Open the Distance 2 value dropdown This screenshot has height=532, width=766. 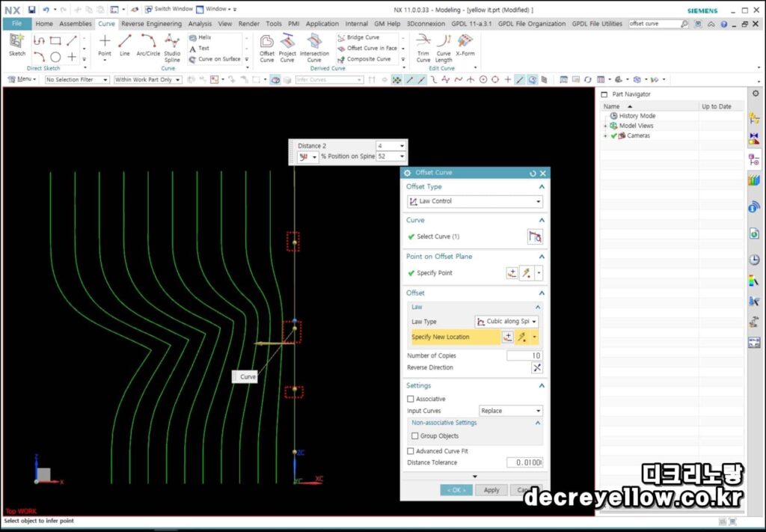402,146
